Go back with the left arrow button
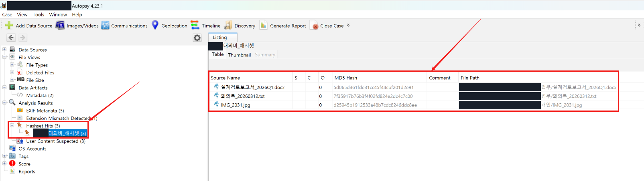Image resolution: width=644 pixels, height=181 pixels. [11, 38]
